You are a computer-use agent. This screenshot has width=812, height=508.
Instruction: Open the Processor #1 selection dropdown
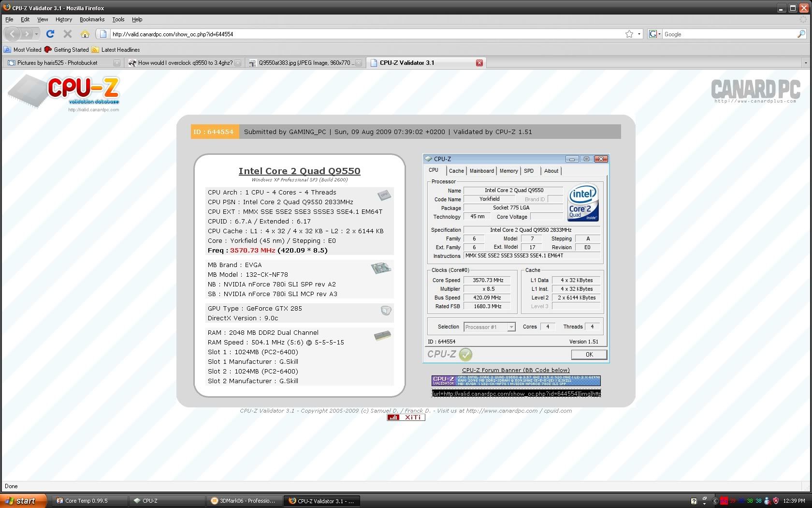click(490, 327)
